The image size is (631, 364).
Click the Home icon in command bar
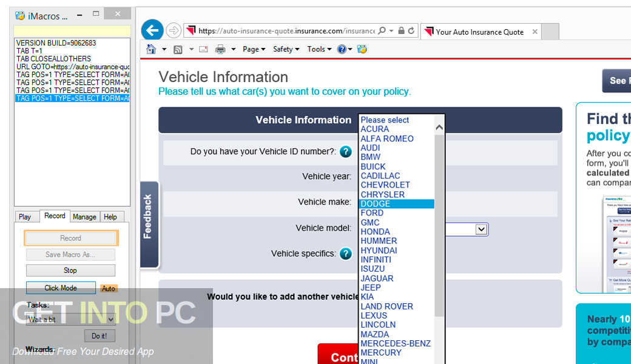click(151, 49)
